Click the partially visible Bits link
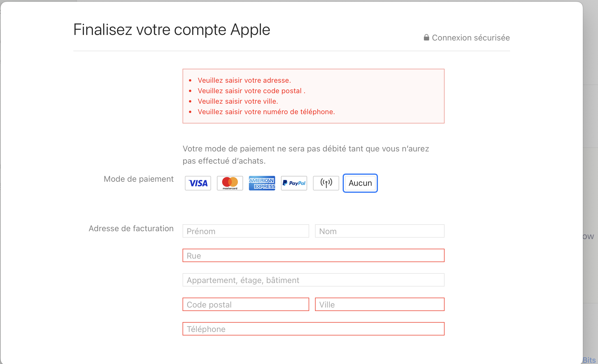Screen dimensions: 598x364 (589, 360)
